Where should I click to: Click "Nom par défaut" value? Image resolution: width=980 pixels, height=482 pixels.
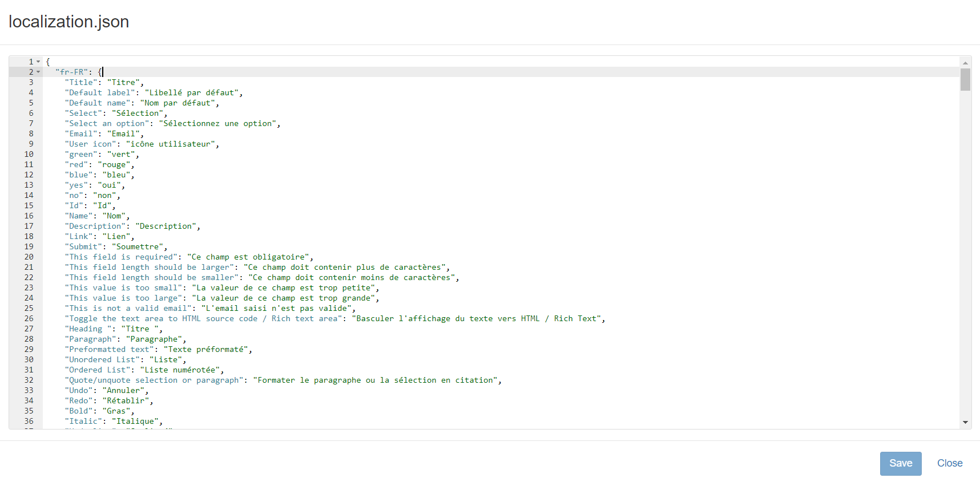click(178, 103)
